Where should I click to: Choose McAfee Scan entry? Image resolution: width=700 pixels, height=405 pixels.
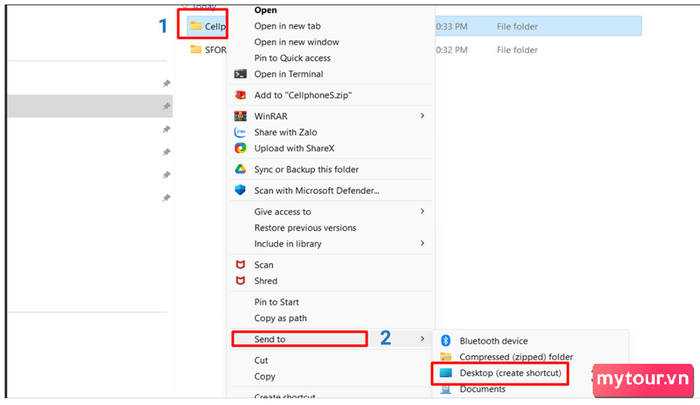[264, 265]
